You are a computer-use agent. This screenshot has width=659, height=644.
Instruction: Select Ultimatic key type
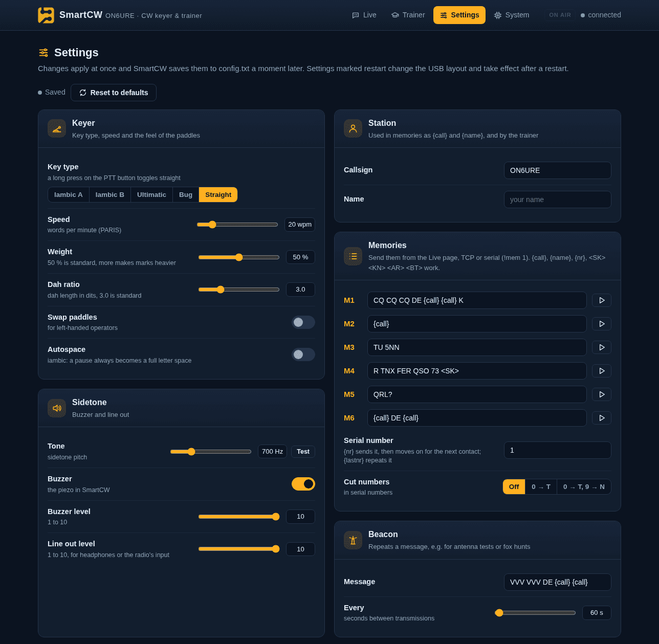151,195
